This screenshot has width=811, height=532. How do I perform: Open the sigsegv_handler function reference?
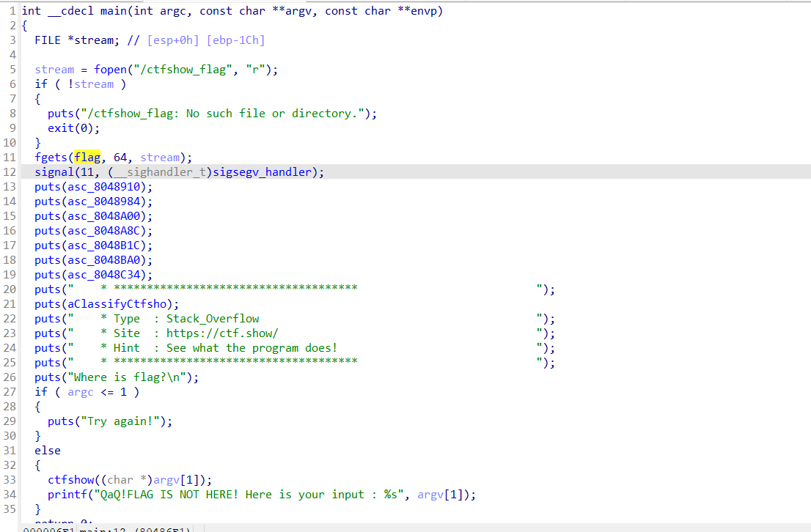pos(271,172)
